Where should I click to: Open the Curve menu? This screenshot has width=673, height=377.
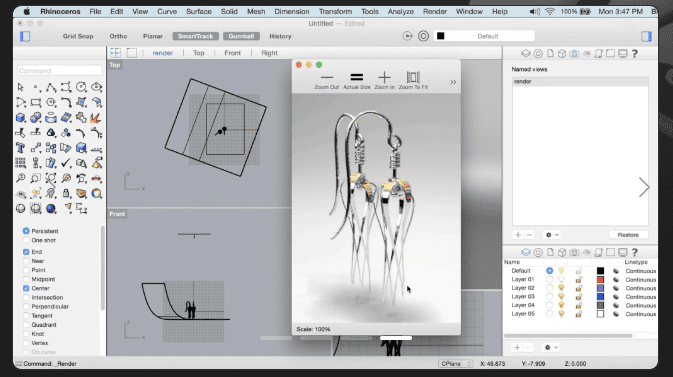167,12
